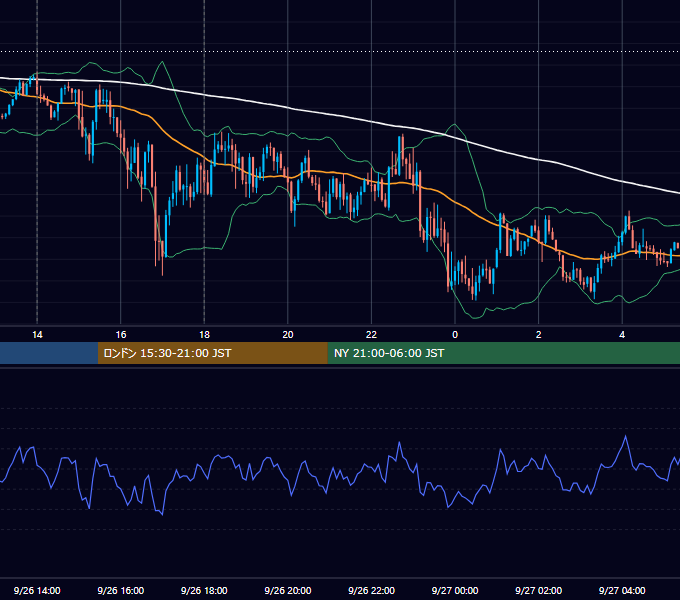Click the hour label 4 on the chart axis
This screenshot has height=600, width=680.
pos(622,335)
